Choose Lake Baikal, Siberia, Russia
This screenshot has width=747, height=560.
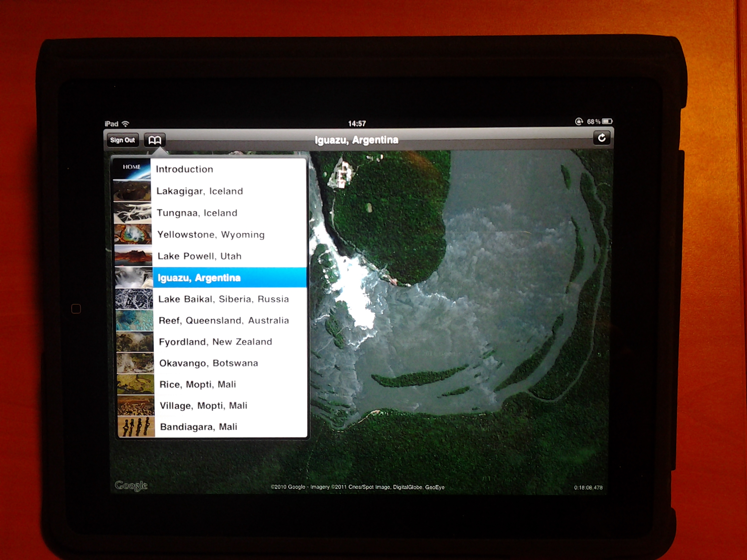(x=223, y=299)
